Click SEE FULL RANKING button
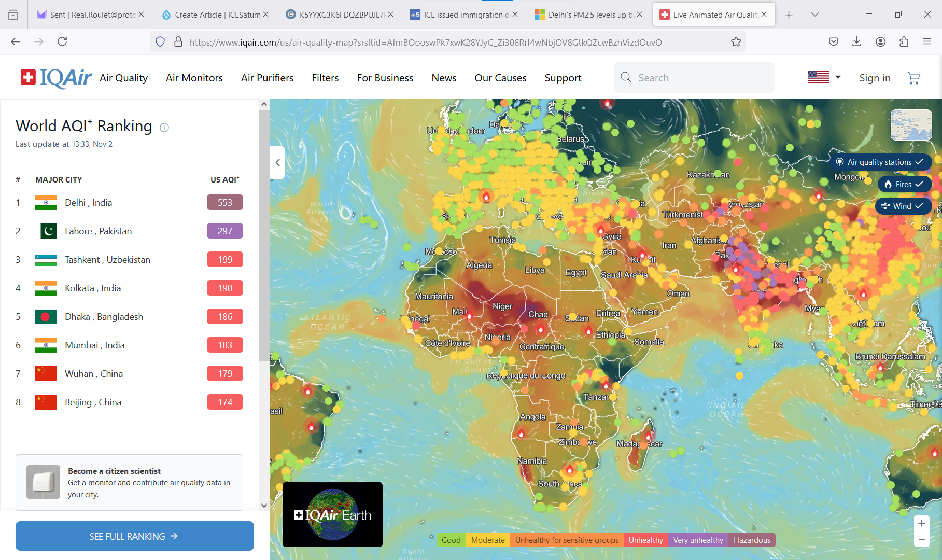This screenshot has width=942, height=560. 134,536
